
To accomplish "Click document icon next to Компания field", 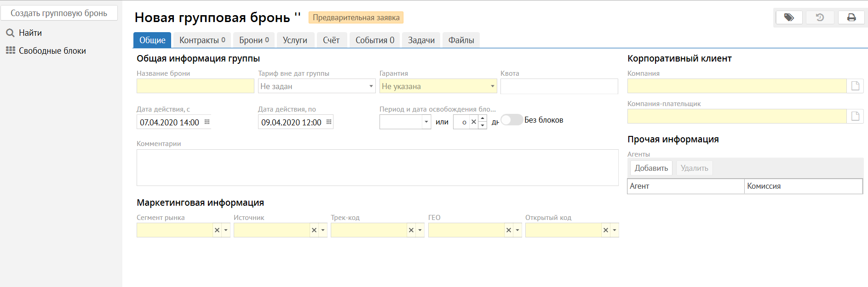I will tap(855, 86).
